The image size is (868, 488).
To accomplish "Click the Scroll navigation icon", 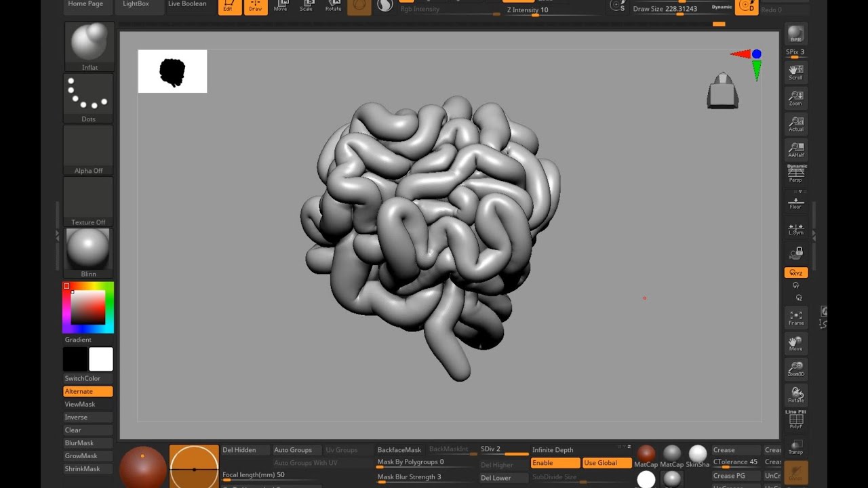I will (x=795, y=72).
